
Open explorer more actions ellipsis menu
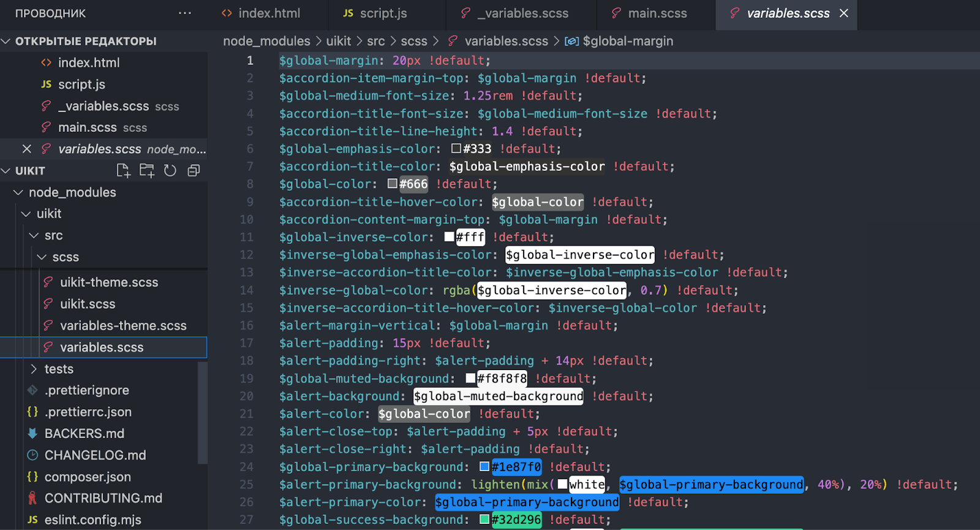tap(185, 13)
